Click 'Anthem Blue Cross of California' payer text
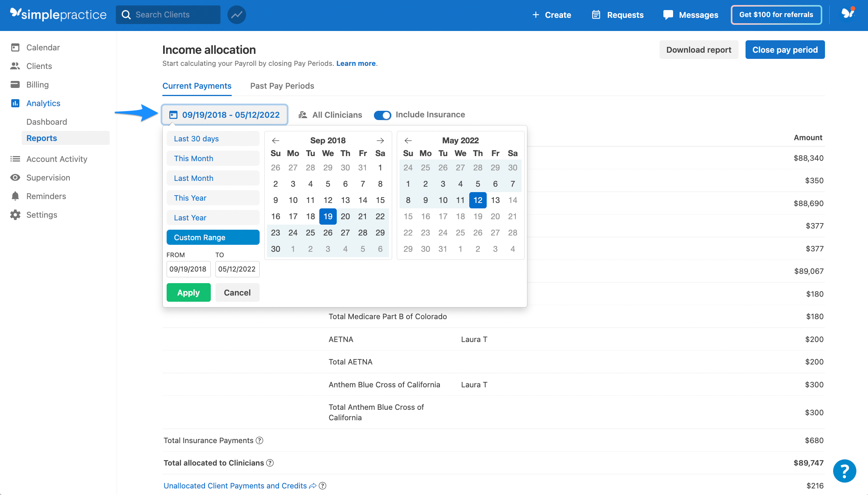 (x=384, y=385)
